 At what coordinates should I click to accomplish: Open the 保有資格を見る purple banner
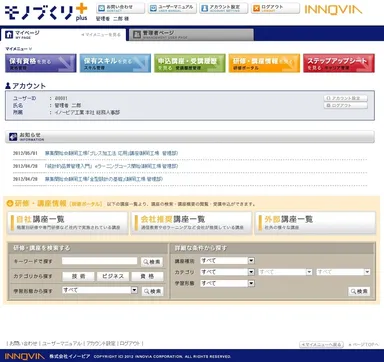pos(41,63)
